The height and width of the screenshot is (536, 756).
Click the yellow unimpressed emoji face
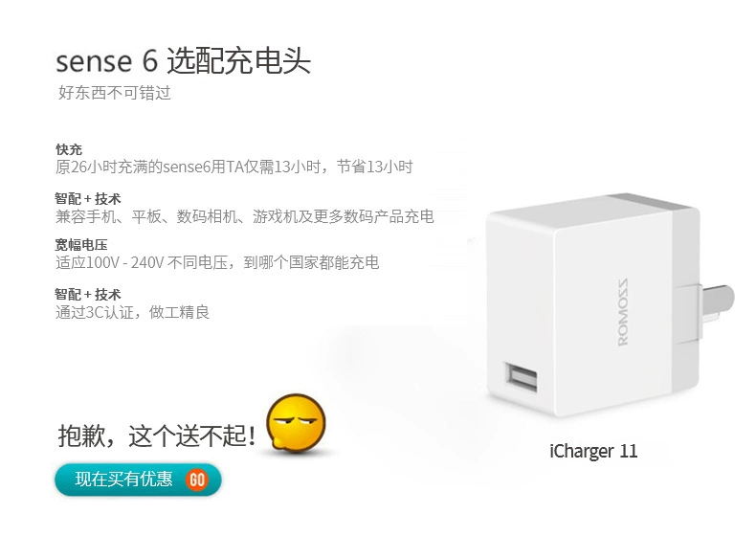[x=297, y=424]
